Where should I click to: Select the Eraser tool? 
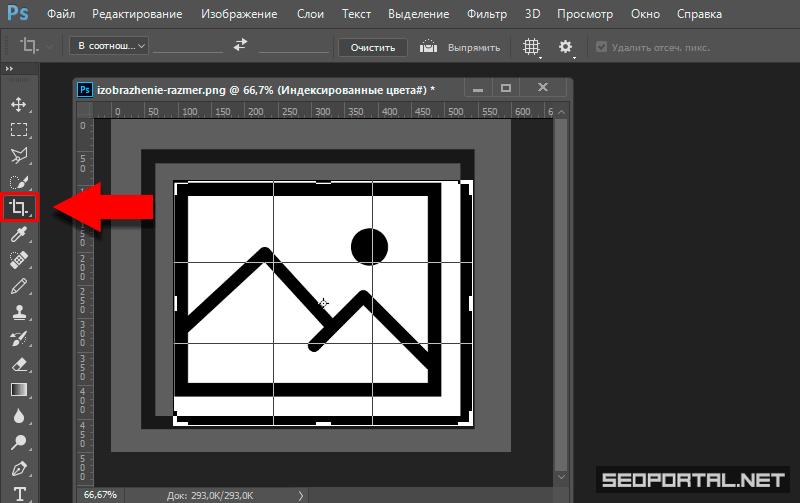[x=19, y=364]
